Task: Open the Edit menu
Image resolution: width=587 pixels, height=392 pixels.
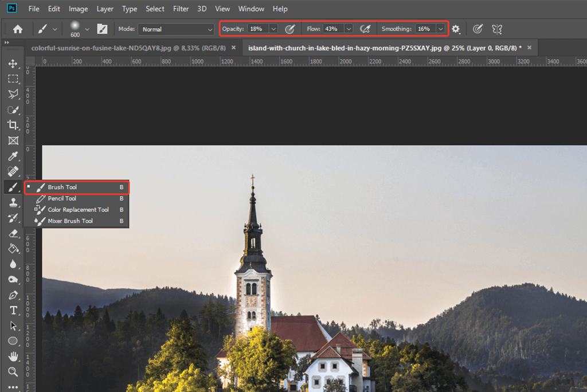Action: (54, 9)
